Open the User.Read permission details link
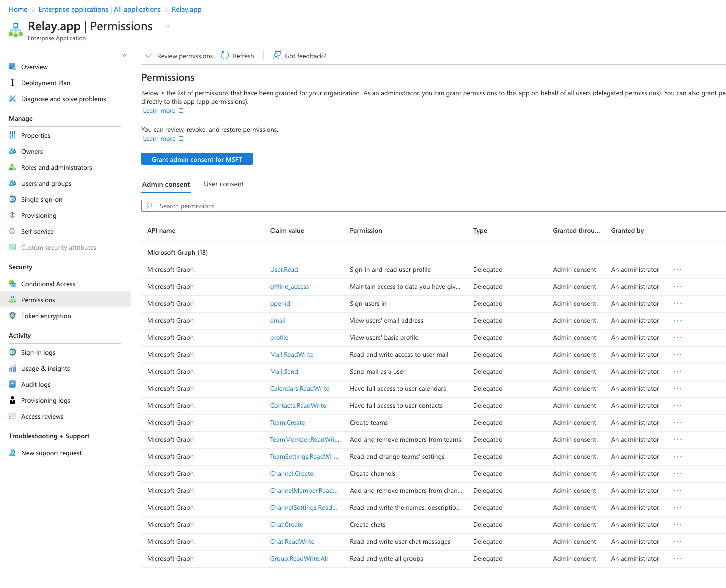The image size is (726, 588). point(284,269)
